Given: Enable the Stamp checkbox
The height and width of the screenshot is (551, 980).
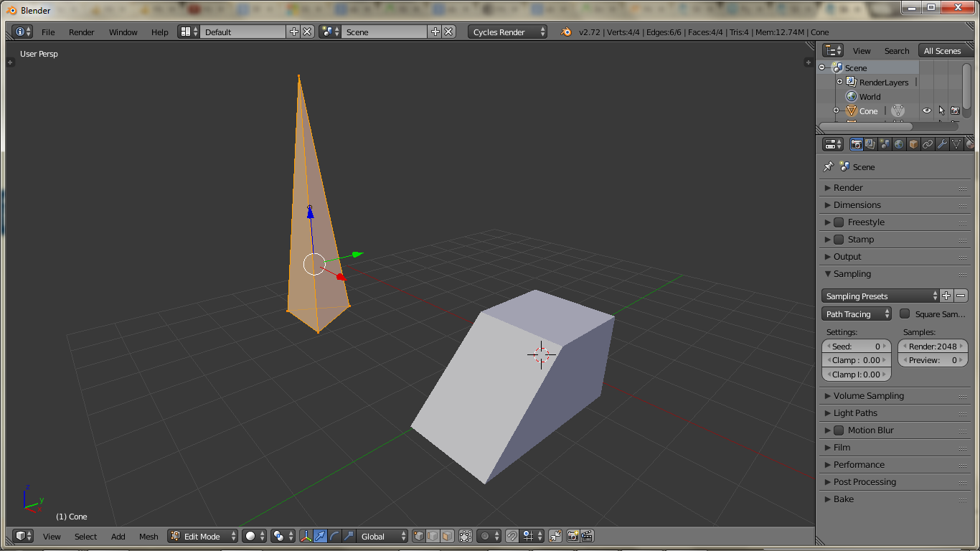Looking at the screenshot, I should pos(838,240).
